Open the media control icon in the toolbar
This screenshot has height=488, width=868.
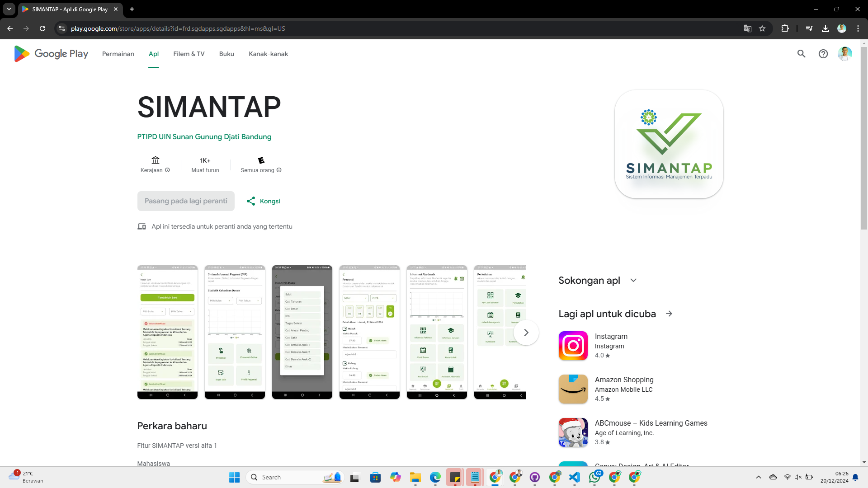coord(809,28)
